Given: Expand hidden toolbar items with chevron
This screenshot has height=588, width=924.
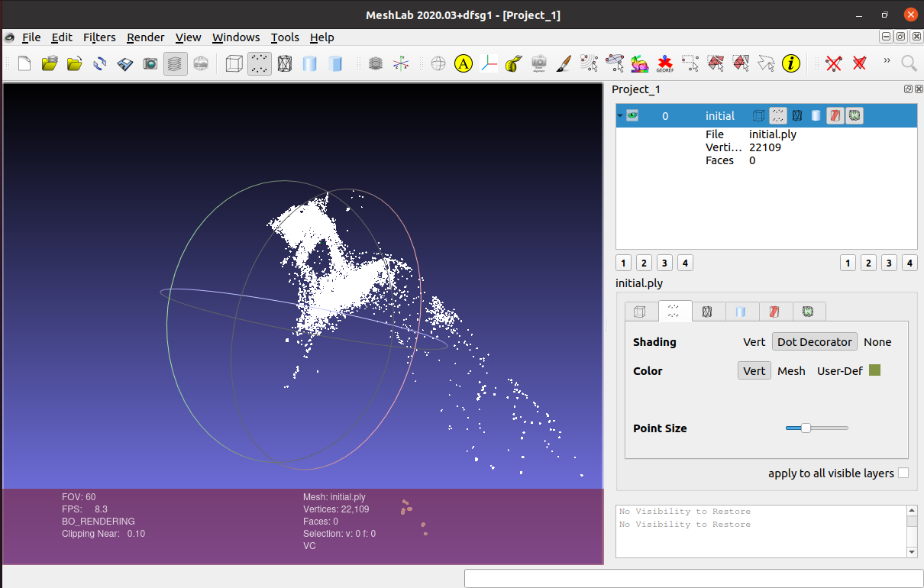Looking at the screenshot, I should pyautogui.click(x=887, y=61).
